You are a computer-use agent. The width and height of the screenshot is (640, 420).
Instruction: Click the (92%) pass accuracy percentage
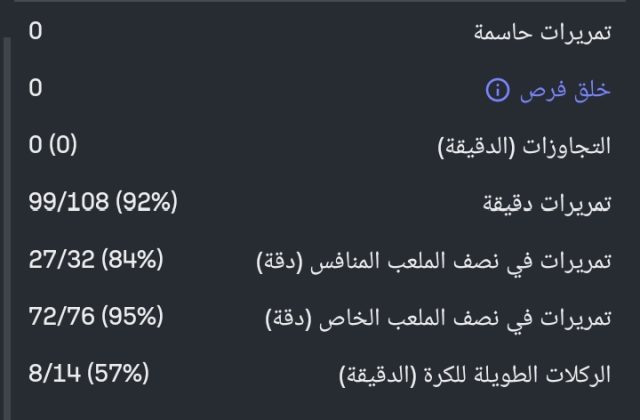pyautogui.click(x=146, y=203)
